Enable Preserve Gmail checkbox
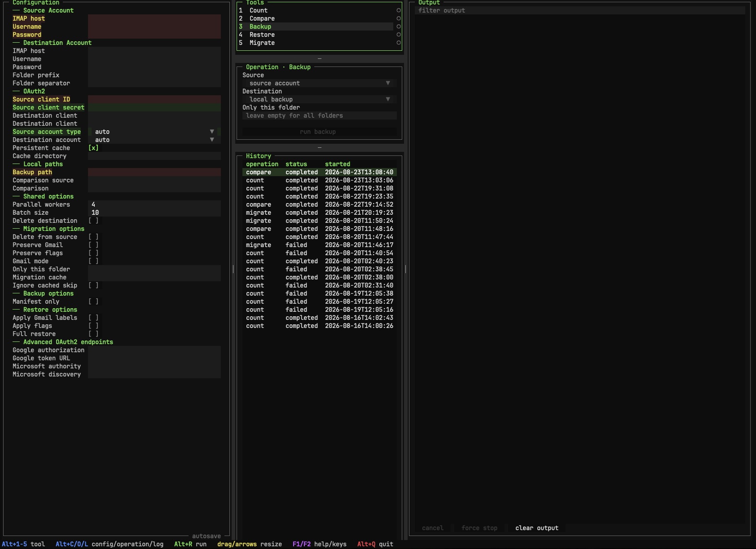The width and height of the screenshot is (756, 549). [x=93, y=245]
